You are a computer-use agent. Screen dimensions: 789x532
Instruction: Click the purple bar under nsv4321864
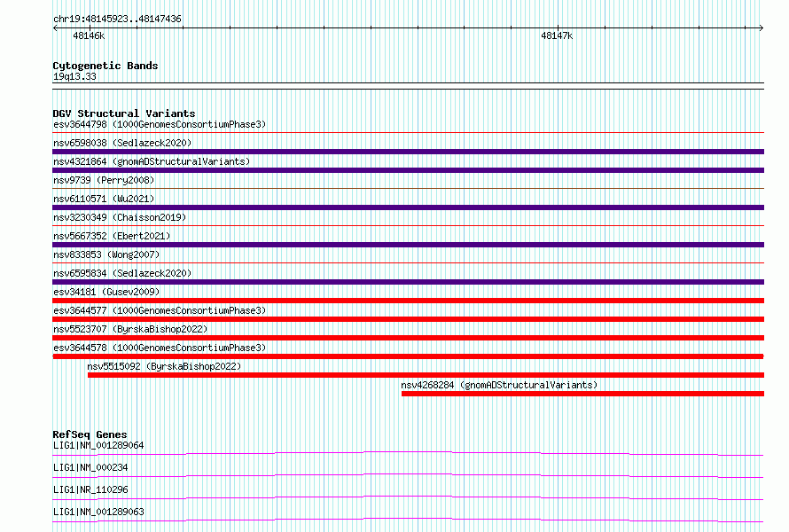click(408, 170)
